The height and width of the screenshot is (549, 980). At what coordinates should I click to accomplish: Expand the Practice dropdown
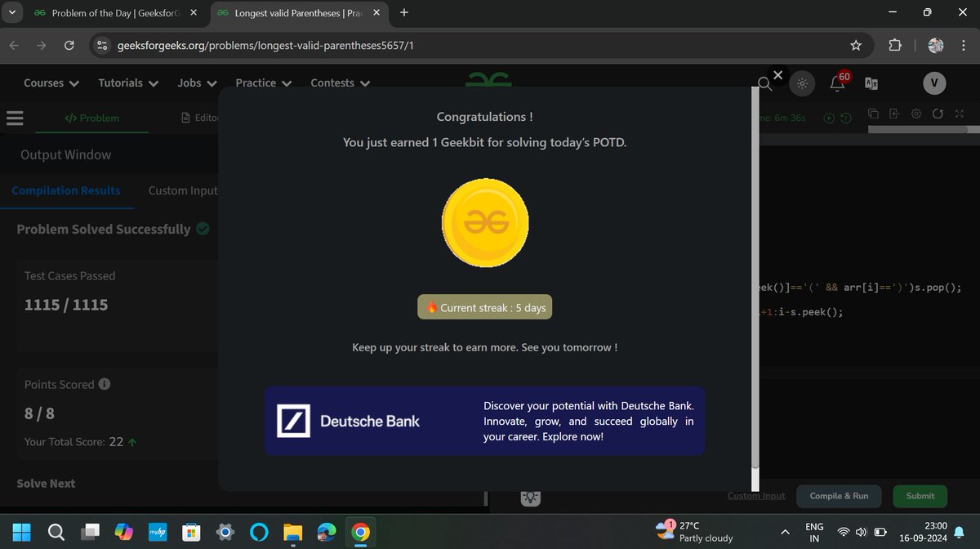click(x=264, y=83)
